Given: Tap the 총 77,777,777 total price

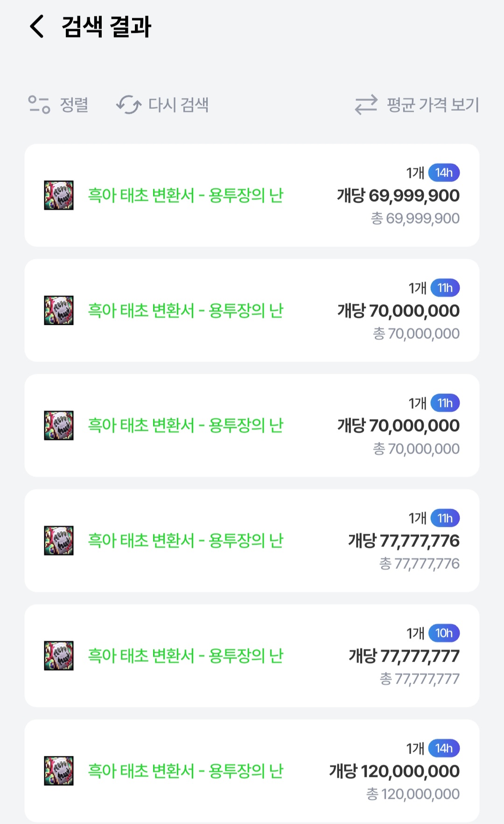Looking at the screenshot, I should coord(420,678).
